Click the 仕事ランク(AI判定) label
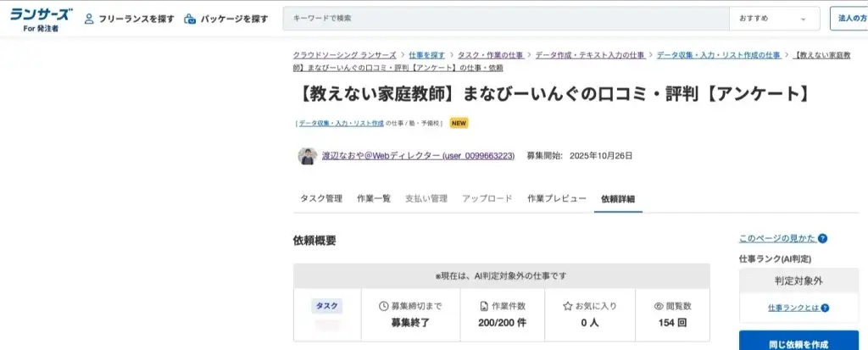This screenshot has width=868, height=350. (x=776, y=258)
